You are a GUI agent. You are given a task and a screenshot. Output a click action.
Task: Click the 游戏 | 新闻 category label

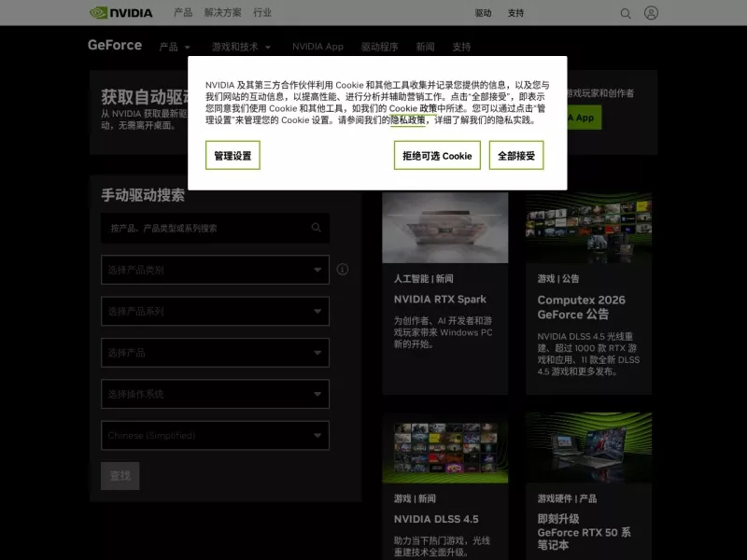pos(415,498)
